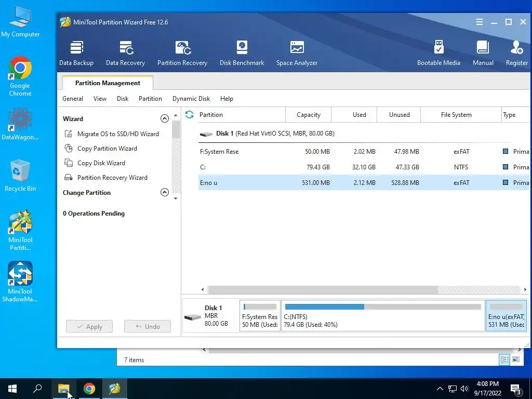The width and height of the screenshot is (532, 399).
Task: Open MiniTool ShadowMaker desktop shortcut
Action: tap(20, 282)
